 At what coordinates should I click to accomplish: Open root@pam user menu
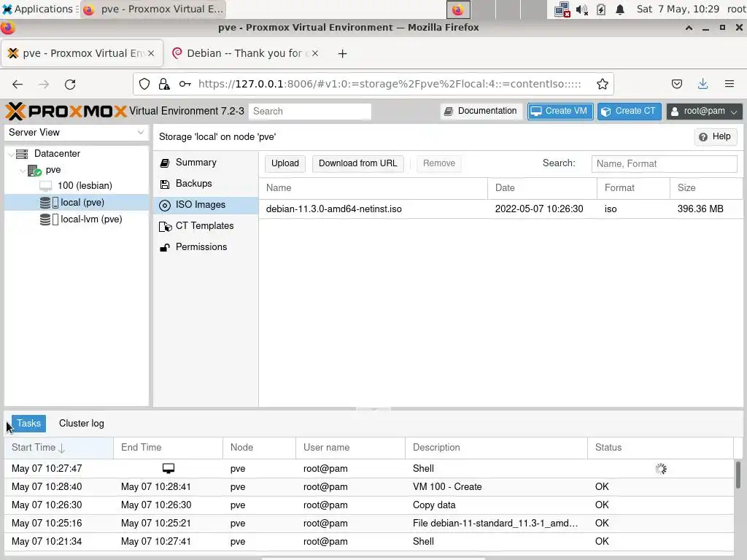(x=704, y=111)
